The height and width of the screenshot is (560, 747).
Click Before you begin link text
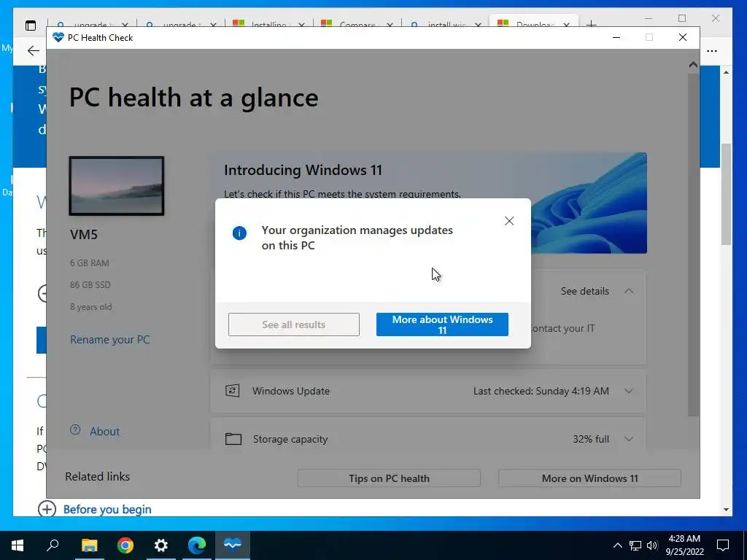107,509
